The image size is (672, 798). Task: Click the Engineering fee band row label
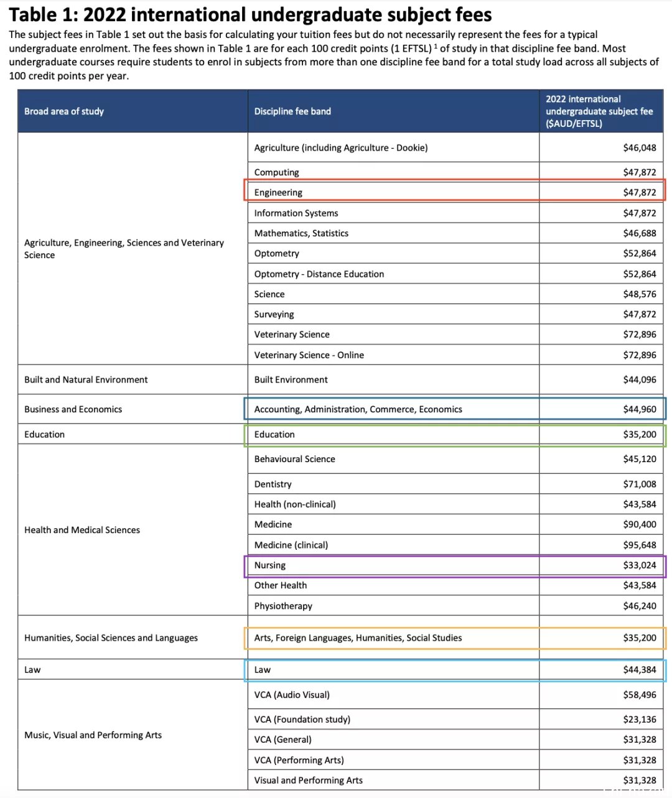(x=278, y=192)
